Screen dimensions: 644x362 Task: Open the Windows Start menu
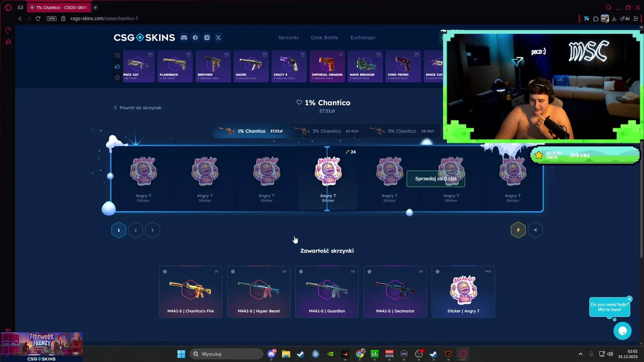pos(181,354)
